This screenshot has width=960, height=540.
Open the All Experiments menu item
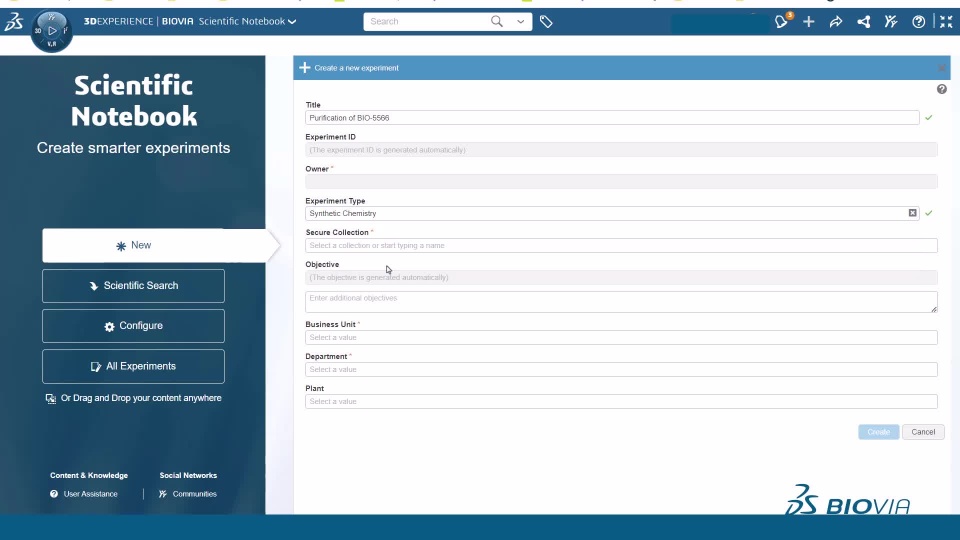coord(133,366)
